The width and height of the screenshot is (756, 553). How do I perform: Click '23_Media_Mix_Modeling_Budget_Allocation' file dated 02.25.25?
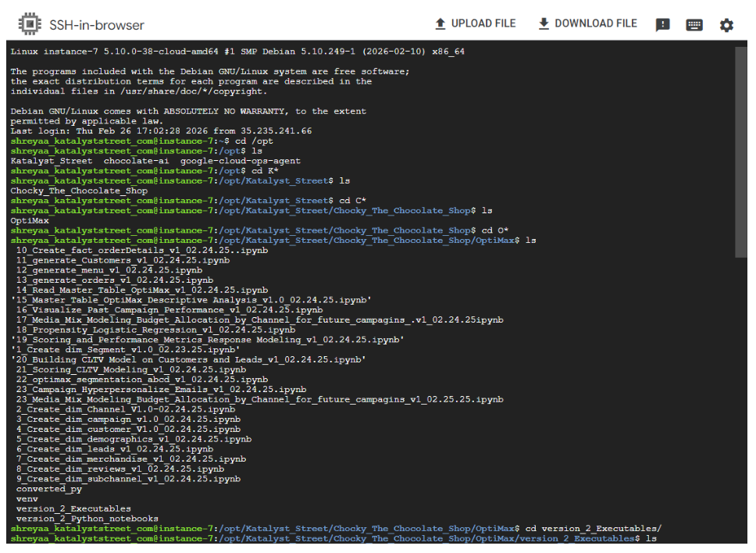point(260,399)
